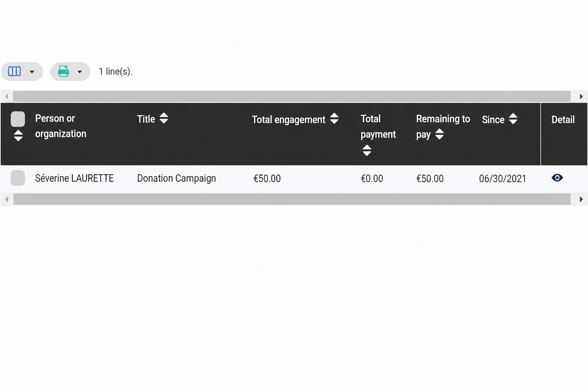Click the top horizontal scrollbar track

[292, 96]
